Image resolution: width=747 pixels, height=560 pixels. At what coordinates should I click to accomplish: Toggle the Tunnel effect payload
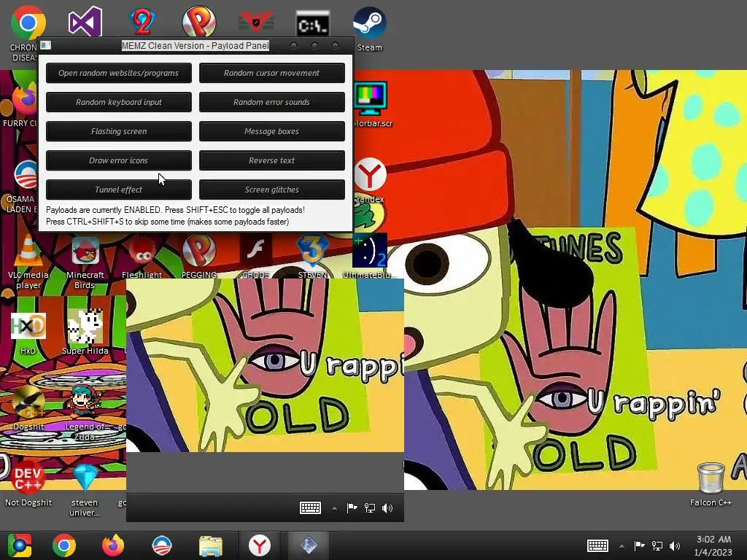click(x=119, y=190)
